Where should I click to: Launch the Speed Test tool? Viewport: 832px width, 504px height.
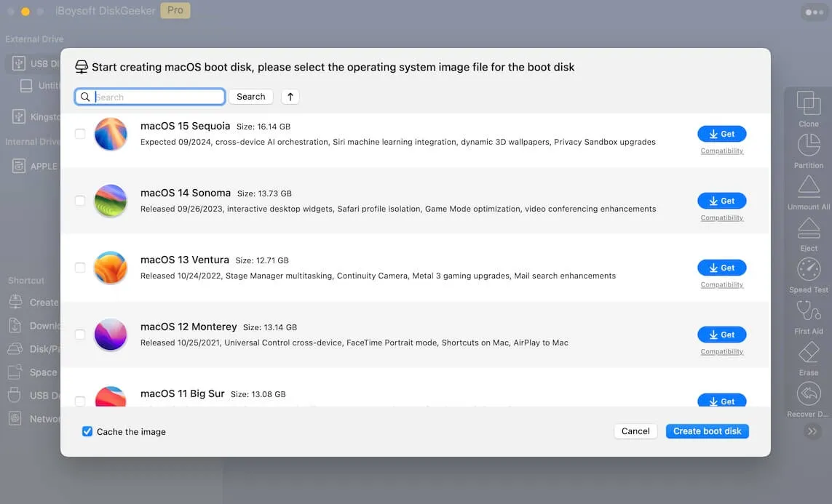coord(808,270)
